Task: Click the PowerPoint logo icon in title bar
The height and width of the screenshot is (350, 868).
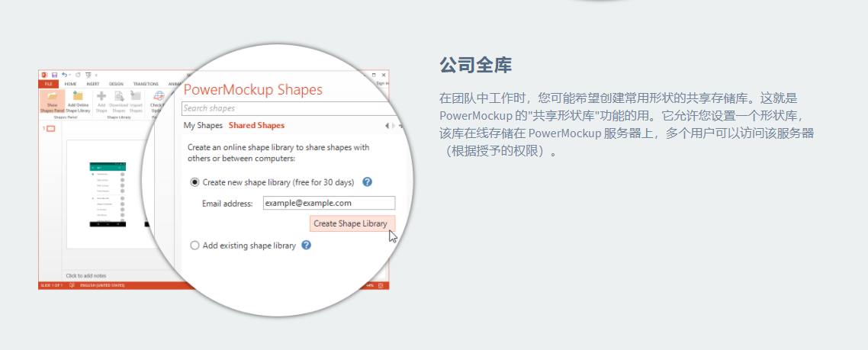Action: (x=45, y=75)
